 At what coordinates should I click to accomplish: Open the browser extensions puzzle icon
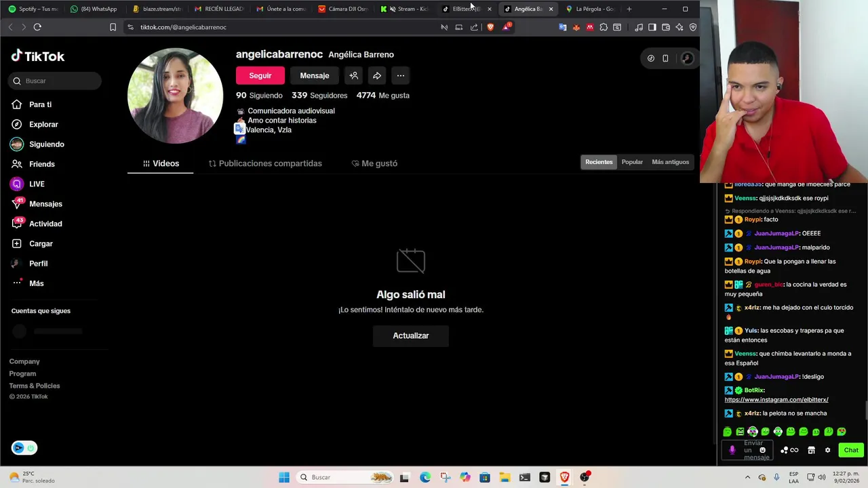(x=604, y=27)
